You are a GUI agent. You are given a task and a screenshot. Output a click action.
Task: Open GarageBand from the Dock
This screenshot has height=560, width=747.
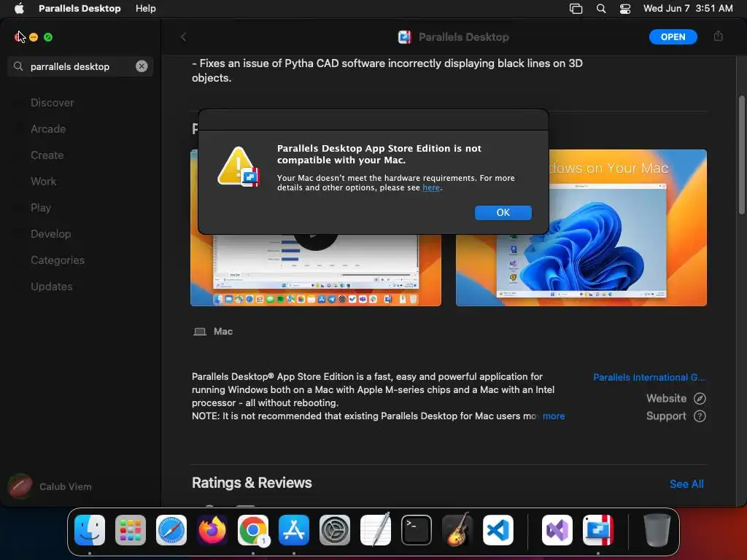tap(457, 530)
